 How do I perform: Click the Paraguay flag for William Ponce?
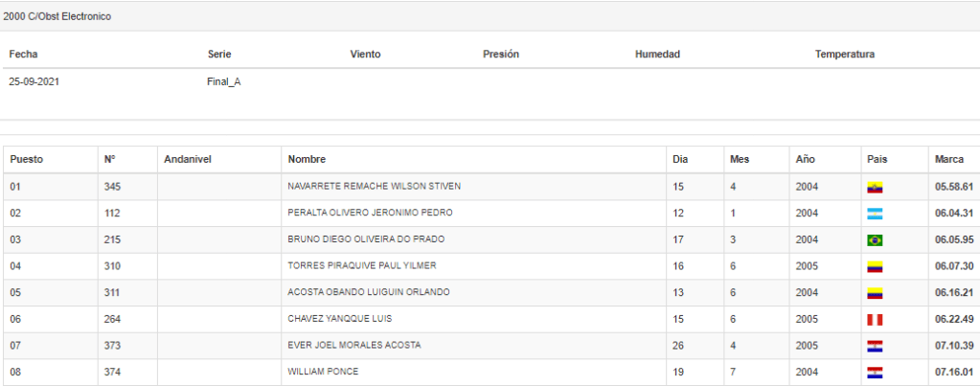874,372
